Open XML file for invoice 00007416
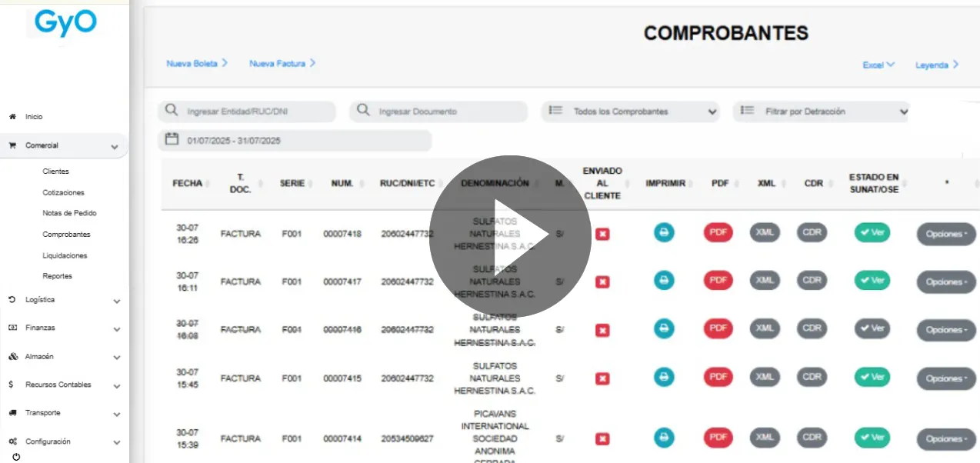Image resolution: width=980 pixels, height=463 pixels. coord(765,328)
